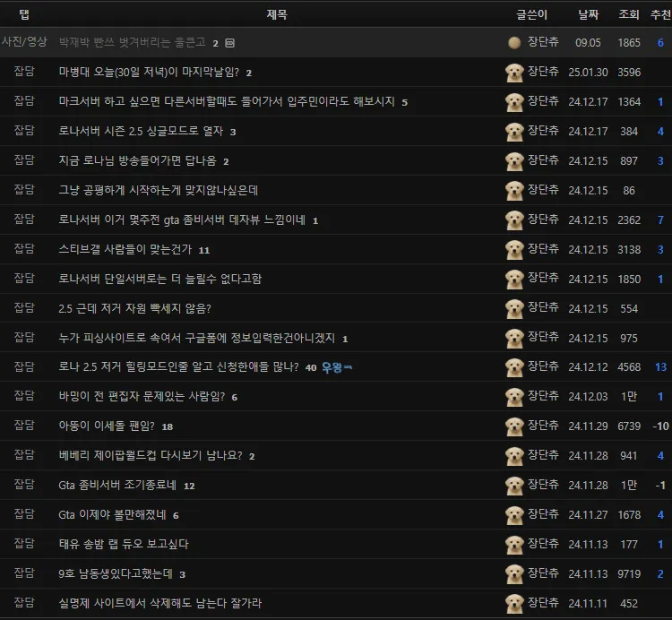Open post 스티브갤 사람들이 맞는건가

point(125,249)
